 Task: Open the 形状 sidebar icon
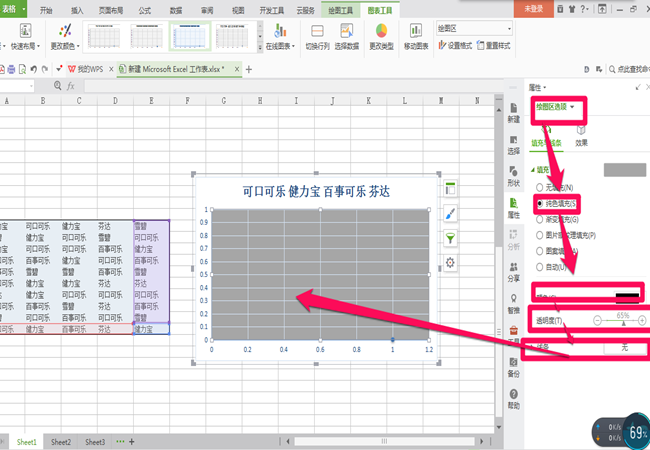pyautogui.click(x=514, y=177)
